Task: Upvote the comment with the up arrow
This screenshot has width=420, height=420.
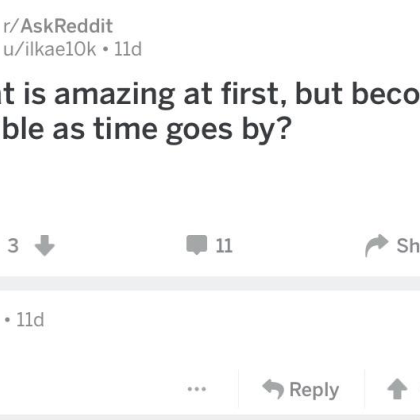Action: tap(397, 389)
